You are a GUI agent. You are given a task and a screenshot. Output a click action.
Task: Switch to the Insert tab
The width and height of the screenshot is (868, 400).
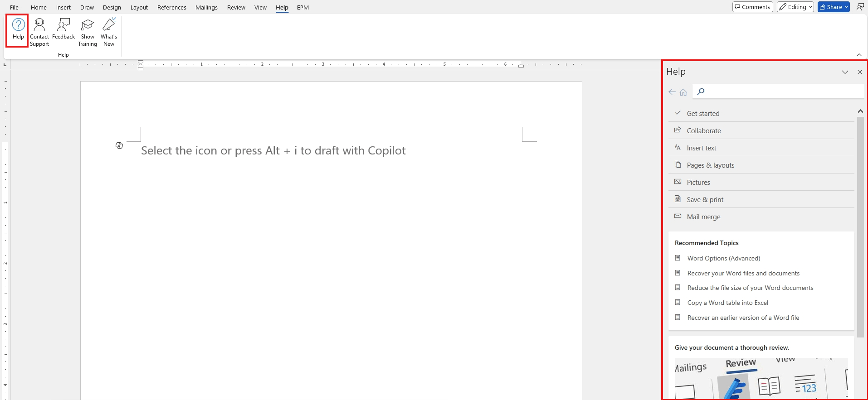tap(63, 7)
